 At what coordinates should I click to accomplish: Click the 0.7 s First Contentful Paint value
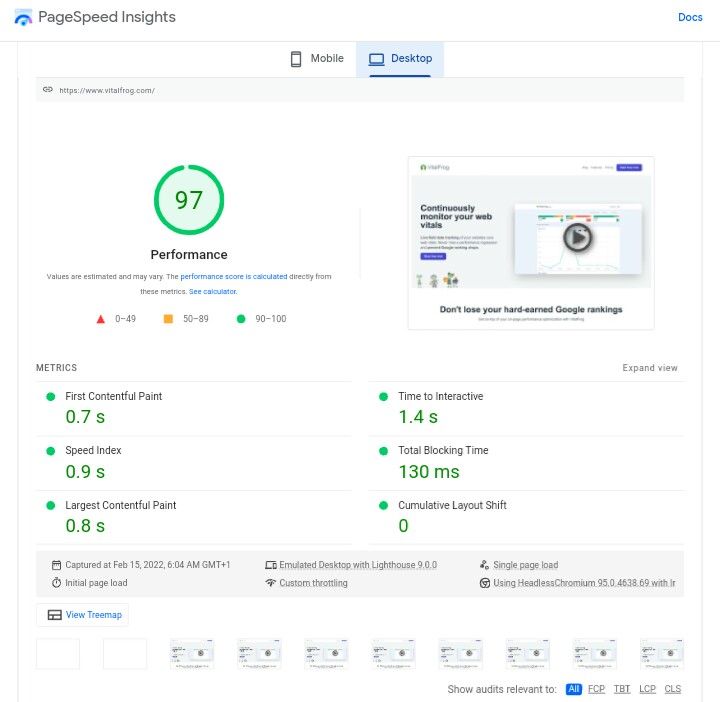[85, 417]
